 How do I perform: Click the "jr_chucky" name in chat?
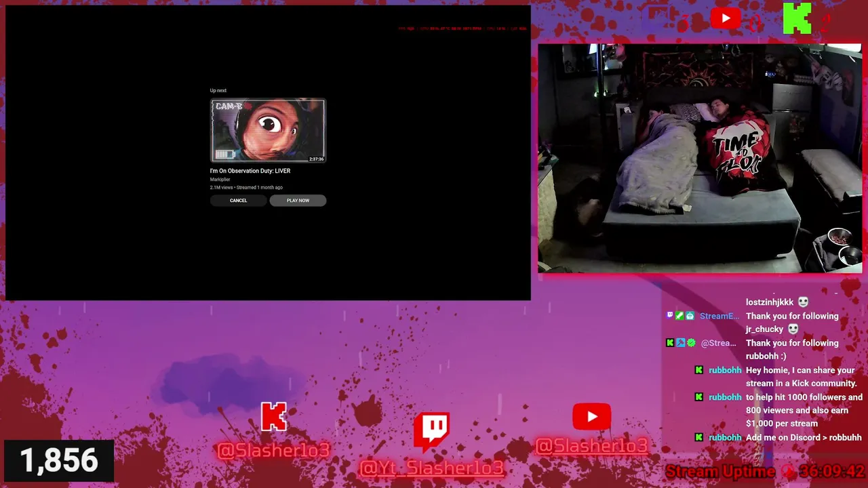coord(764,329)
